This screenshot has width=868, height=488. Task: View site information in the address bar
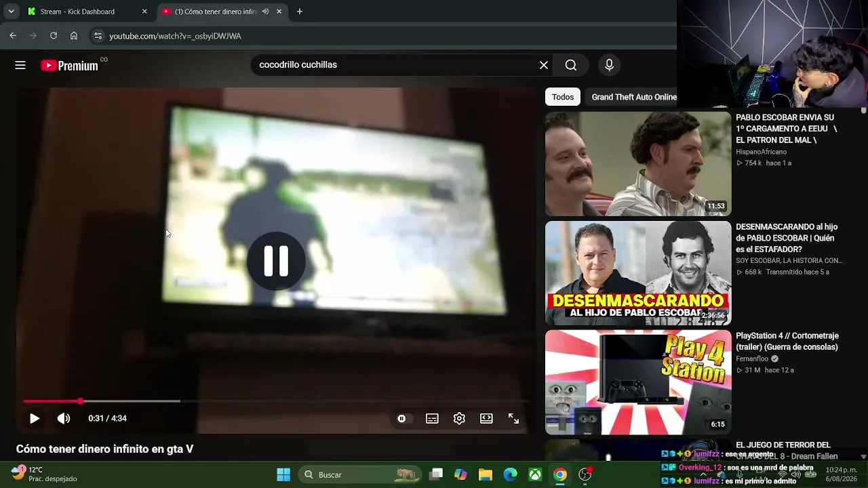(98, 36)
